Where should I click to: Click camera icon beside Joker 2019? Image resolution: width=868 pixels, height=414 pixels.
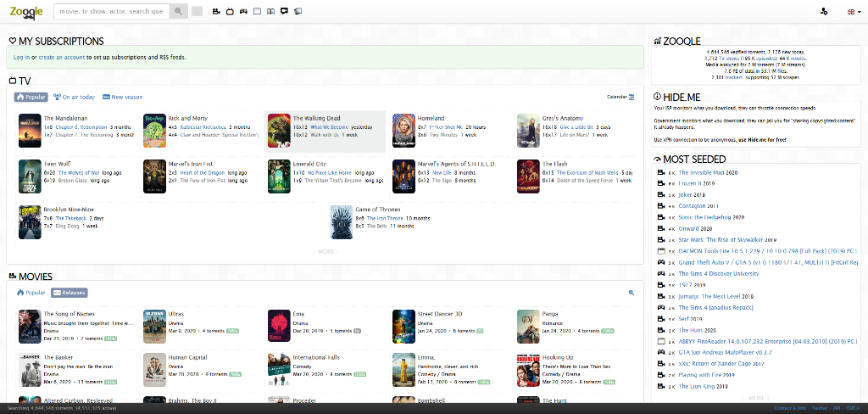point(660,194)
